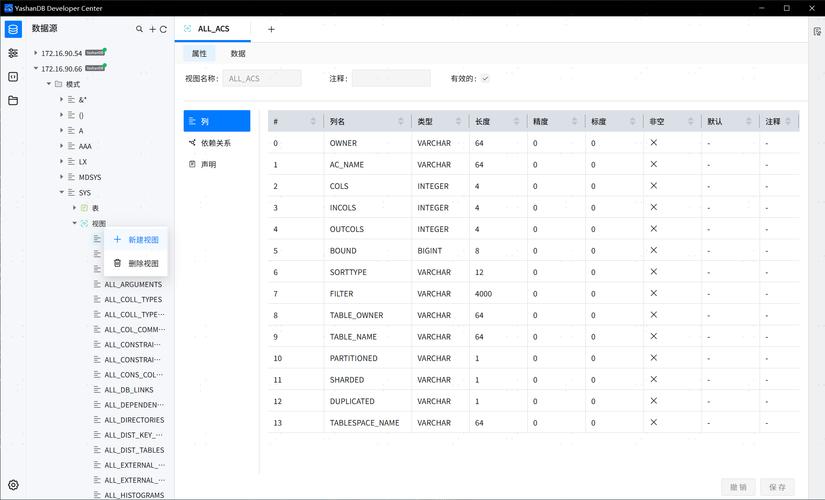Click the 注释 input field
Viewport: 825px width, 500px height.
391,78
